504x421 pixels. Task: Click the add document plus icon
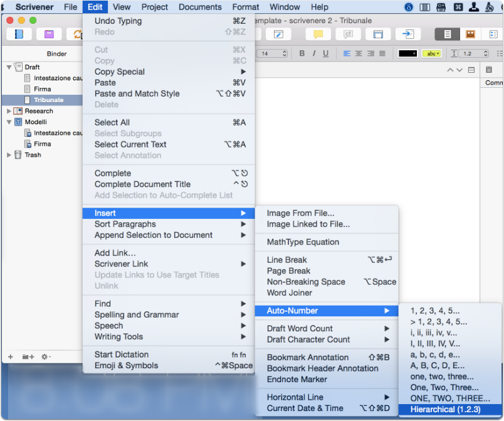click(x=11, y=356)
